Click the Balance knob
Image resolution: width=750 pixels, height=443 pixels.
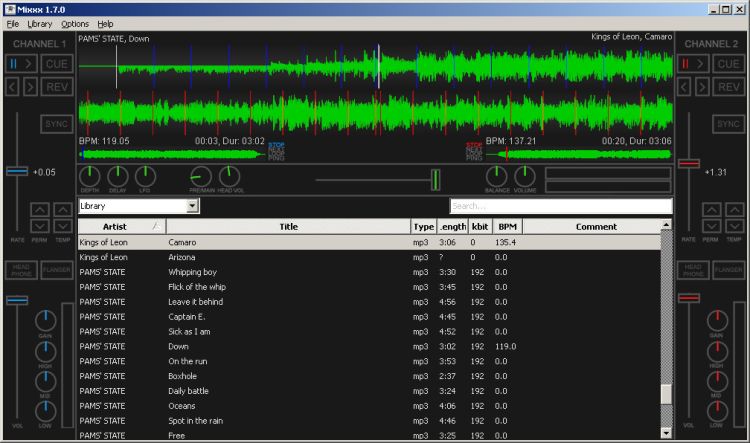coord(497,177)
